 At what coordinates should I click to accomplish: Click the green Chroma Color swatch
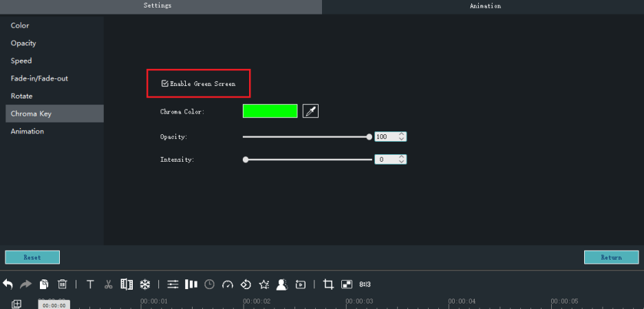click(x=270, y=111)
